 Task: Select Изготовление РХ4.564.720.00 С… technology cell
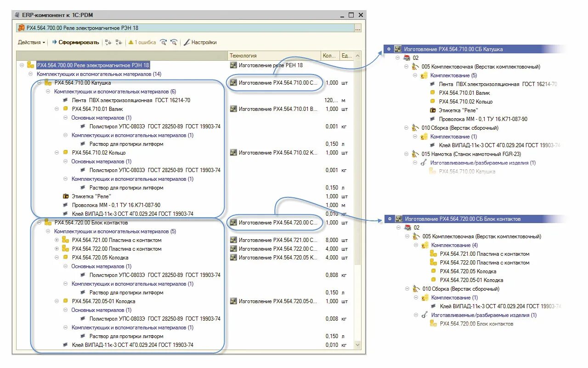pyautogui.click(x=273, y=223)
